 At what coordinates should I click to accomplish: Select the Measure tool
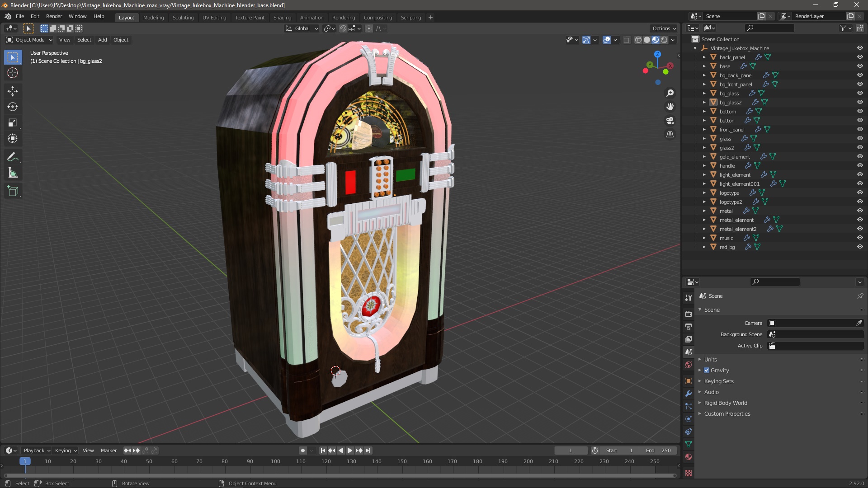(x=13, y=173)
